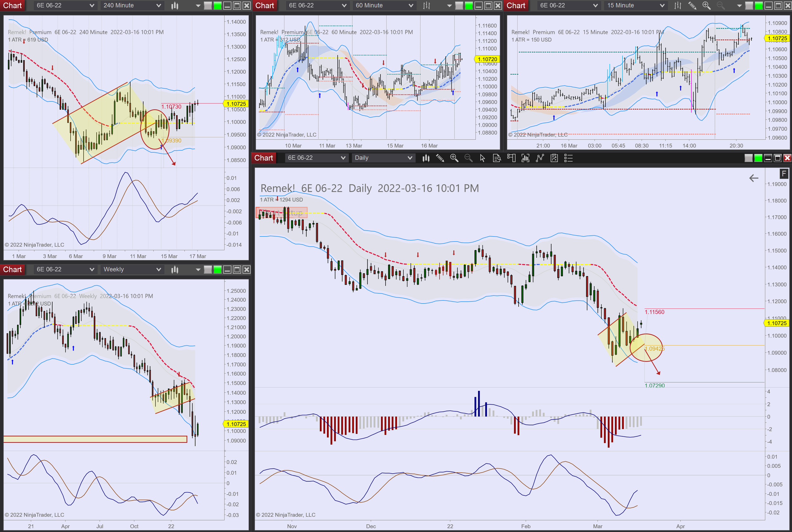Open Data Box icon in Daily chart

[497, 158]
